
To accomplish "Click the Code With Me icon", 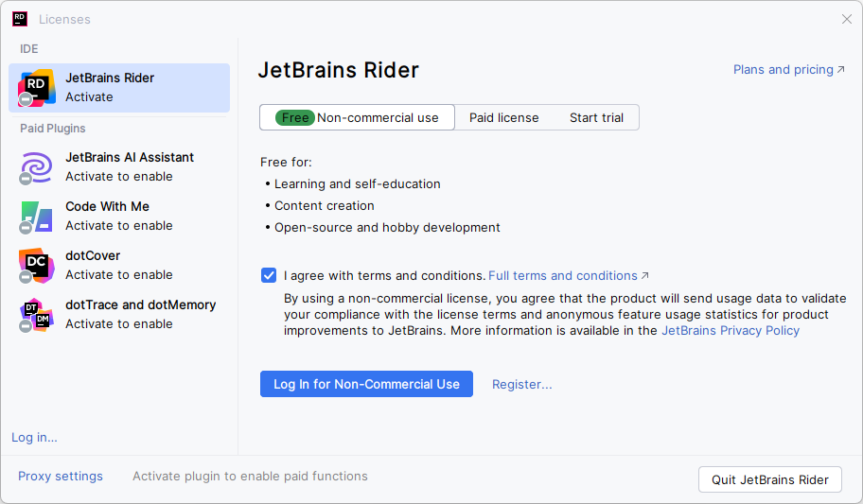I will coord(36,216).
